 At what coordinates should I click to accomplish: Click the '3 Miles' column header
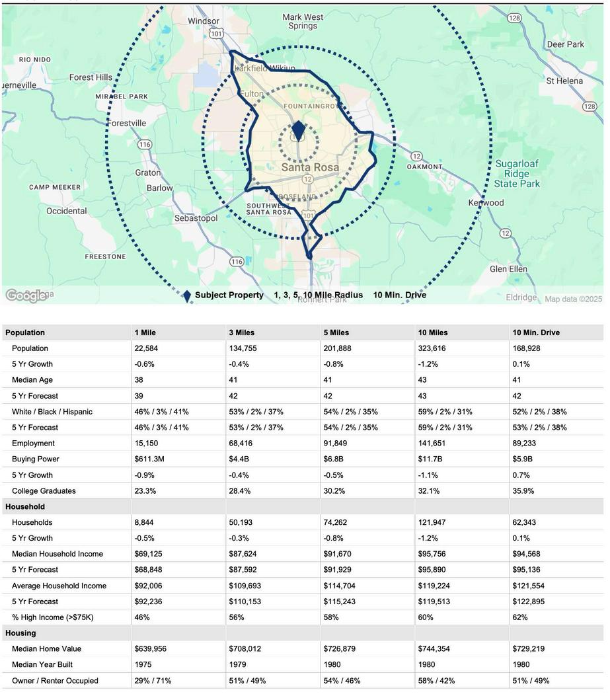click(x=241, y=332)
